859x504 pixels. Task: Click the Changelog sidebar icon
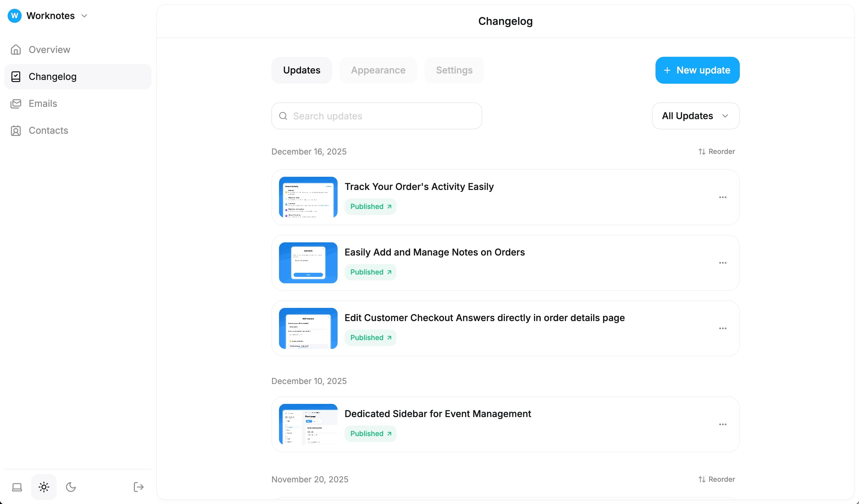tap(16, 76)
